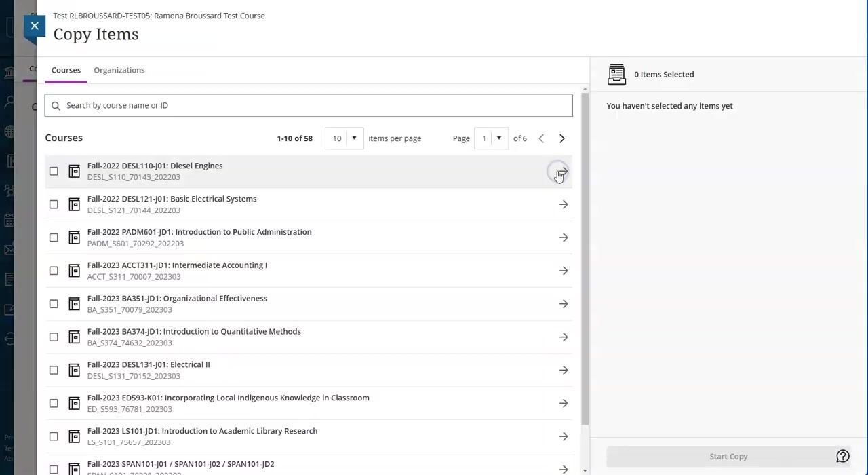Click the Items Selected archive box icon
This screenshot has height=475, width=868.
(x=616, y=75)
